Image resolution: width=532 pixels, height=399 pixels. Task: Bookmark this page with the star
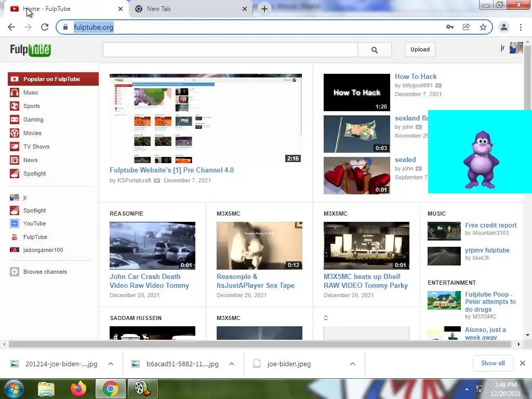pyautogui.click(x=483, y=27)
